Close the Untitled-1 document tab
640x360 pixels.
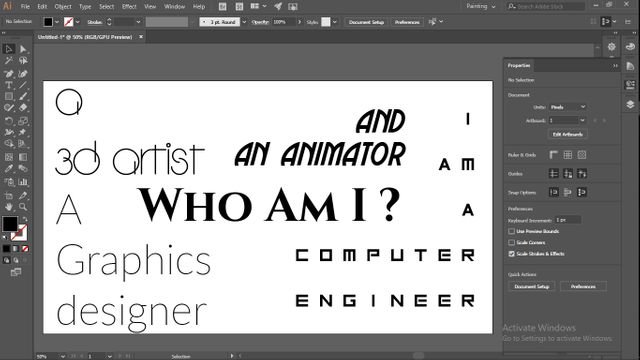(141, 37)
